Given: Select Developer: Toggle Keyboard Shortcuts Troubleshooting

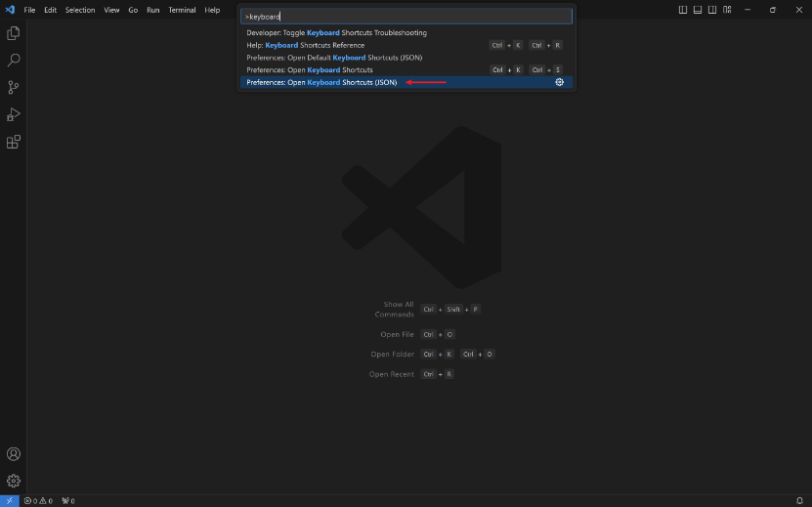Looking at the screenshot, I should [406, 32].
